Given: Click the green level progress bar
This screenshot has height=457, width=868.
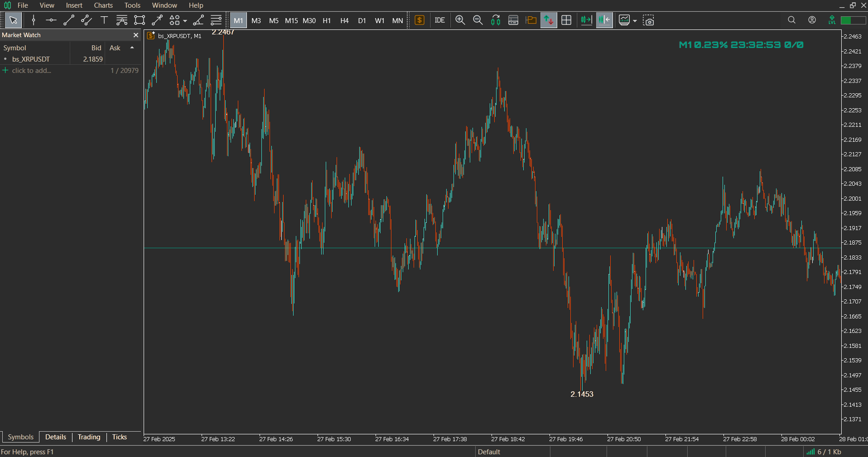Looking at the screenshot, I should point(853,20).
